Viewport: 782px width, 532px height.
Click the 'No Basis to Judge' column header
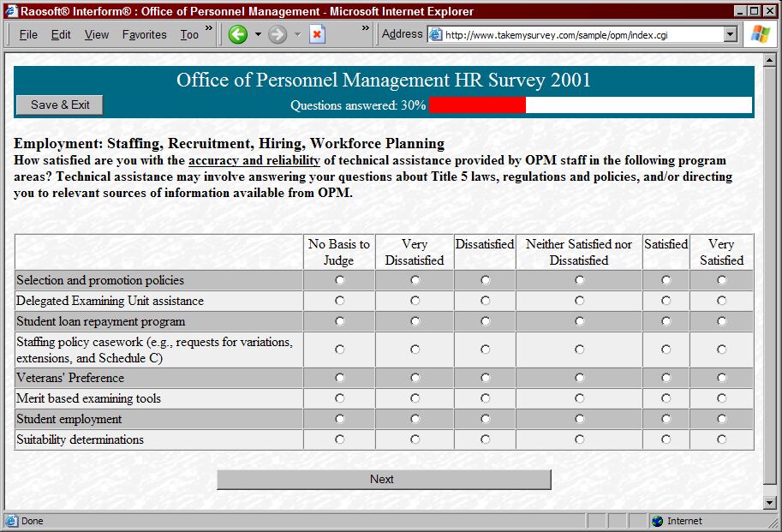pos(339,252)
